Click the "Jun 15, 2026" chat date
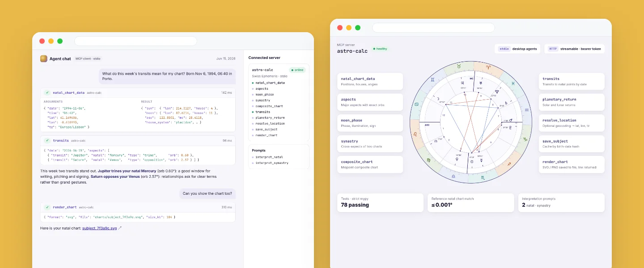The height and width of the screenshot is (268, 644). (226, 59)
